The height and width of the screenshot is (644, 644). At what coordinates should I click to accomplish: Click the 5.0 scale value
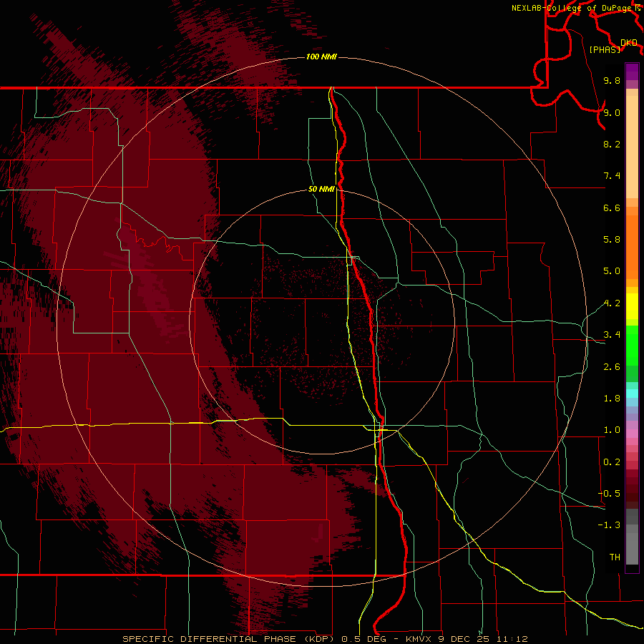[x=612, y=271]
